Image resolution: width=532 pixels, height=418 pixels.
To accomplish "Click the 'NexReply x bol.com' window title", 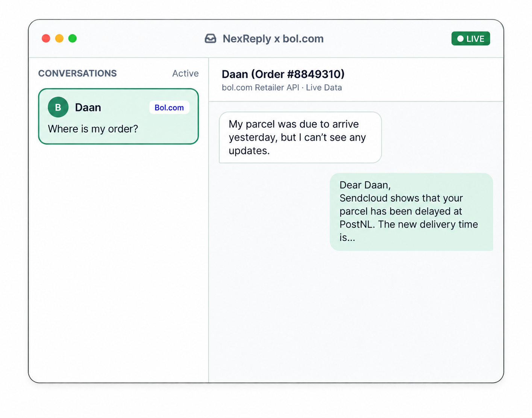I will coord(273,39).
